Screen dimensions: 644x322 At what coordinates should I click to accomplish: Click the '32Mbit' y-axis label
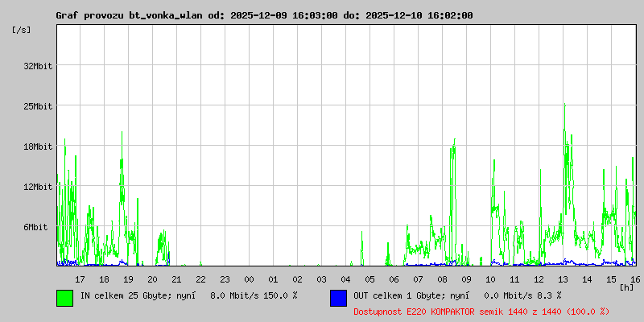tap(38, 66)
